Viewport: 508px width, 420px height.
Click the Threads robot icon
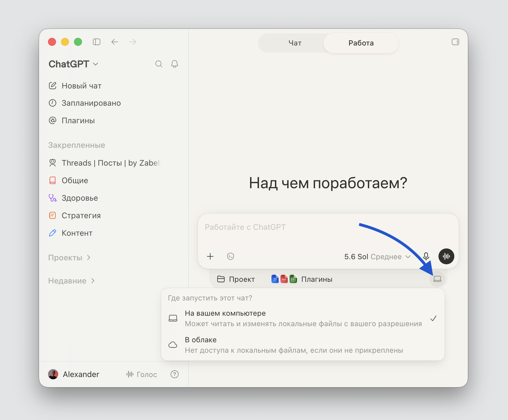[53, 163]
